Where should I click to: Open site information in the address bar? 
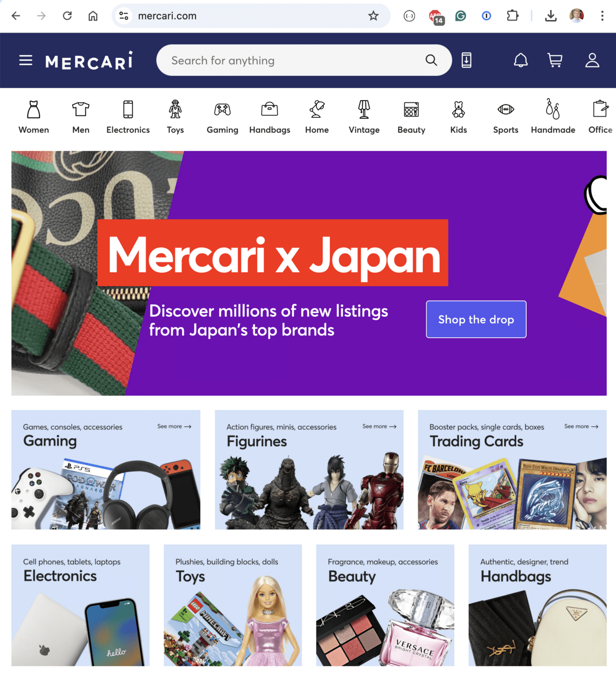tap(124, 16)
